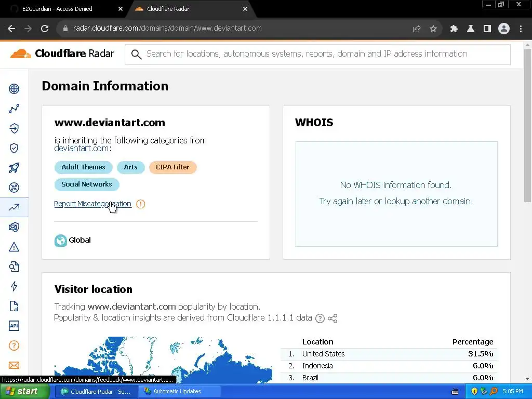532x399 pixels.
Task: Open the rocket icon in sidebar
Action: coord(14,168)
